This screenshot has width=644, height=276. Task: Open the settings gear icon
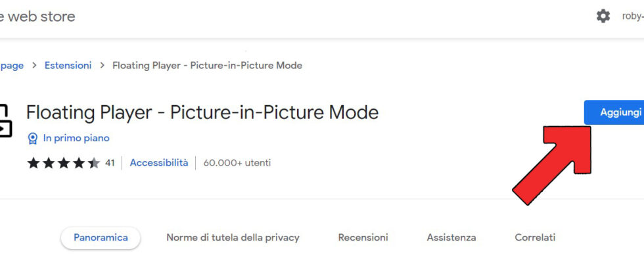603,16
